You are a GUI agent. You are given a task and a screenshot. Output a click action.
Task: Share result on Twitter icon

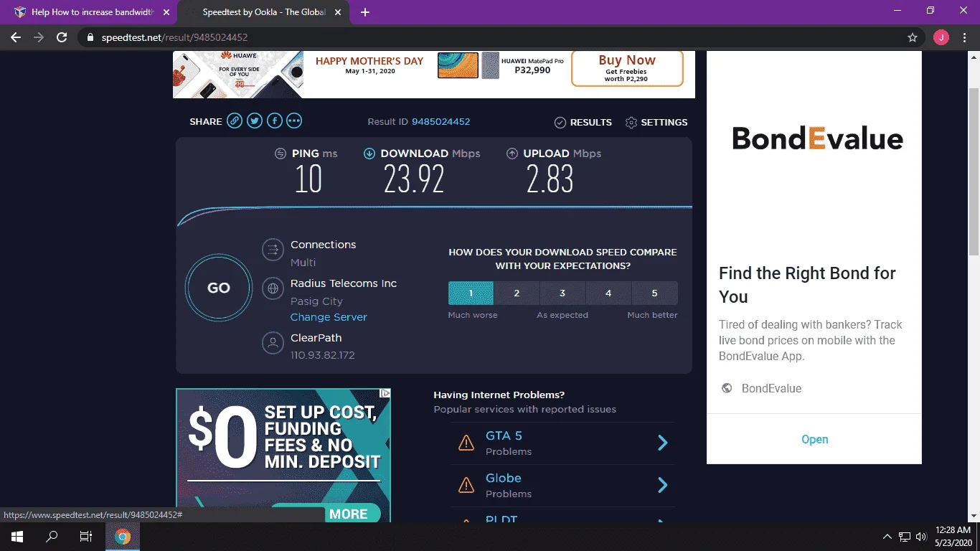(255, 121)
